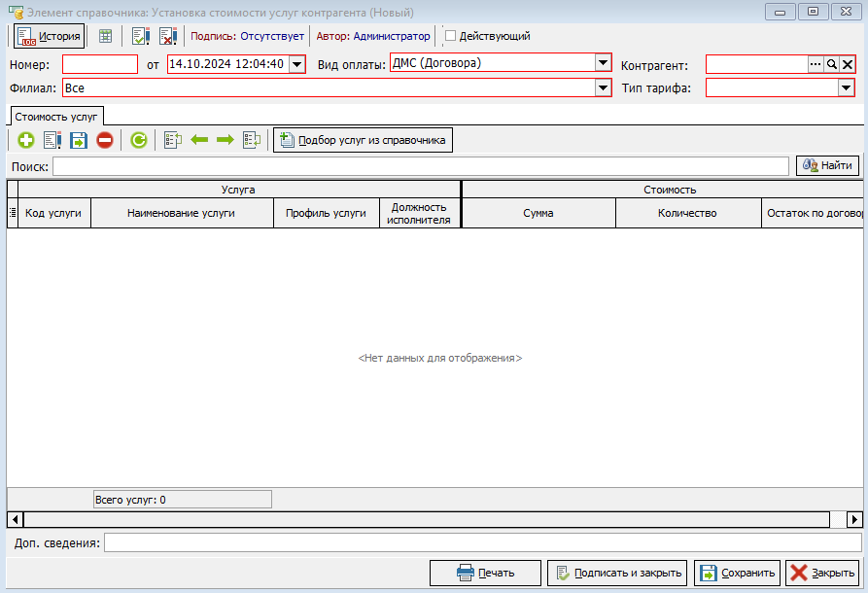The width and height of the screenshot is (868, 593).
Task: Click the red remove row icon
Action: pyautogui.click(x=104, y=140)
